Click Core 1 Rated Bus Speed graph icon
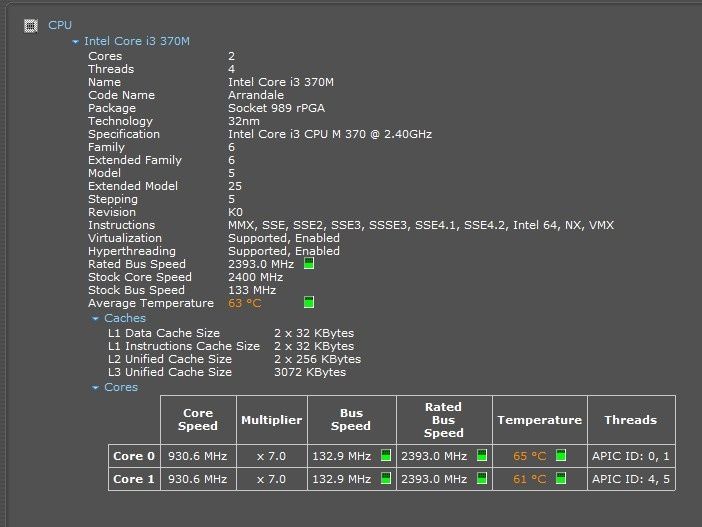702x527 pixels. pos(482,478)
